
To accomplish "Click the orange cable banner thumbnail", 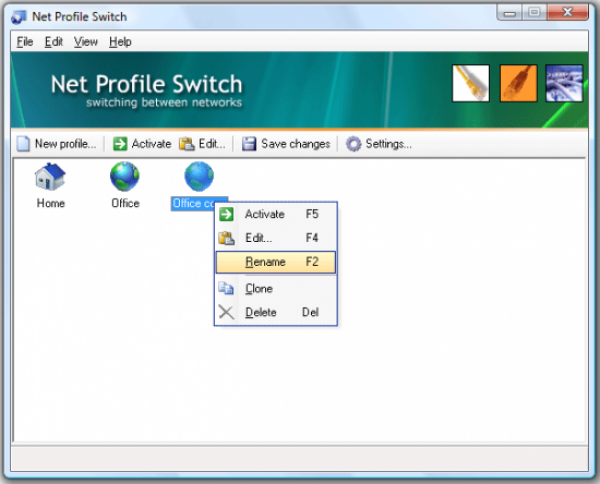I will click(x=518, y=83).
